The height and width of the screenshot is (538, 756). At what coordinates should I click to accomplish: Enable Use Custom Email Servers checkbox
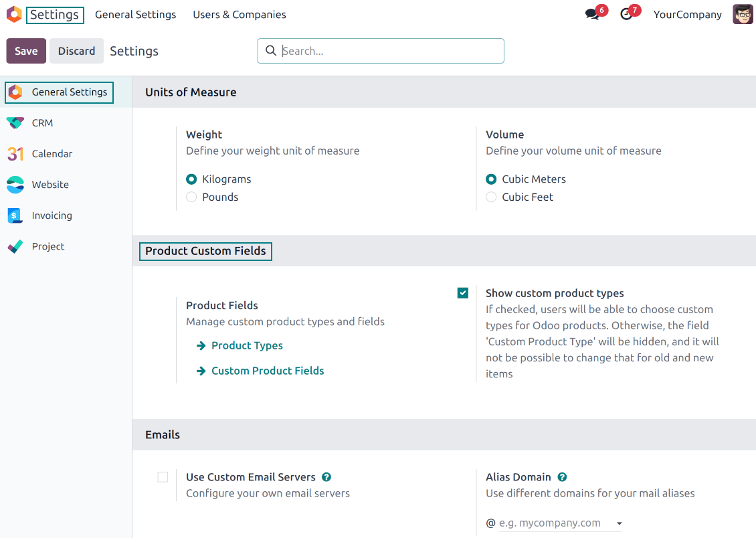(x=163, y=477)
